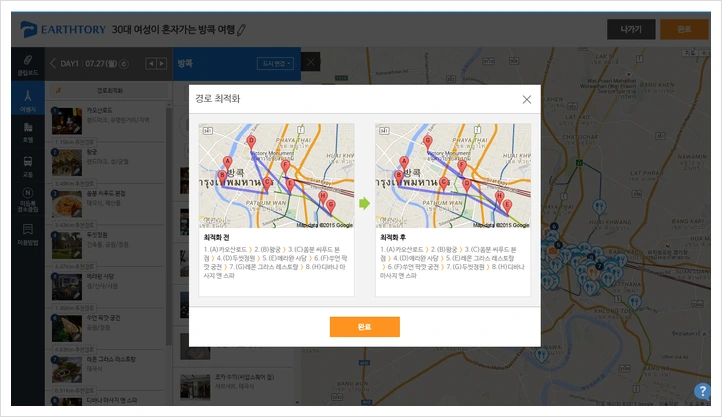
Task: Click the 경로최적화 button in itinerary panel
Action: point(109,91)
